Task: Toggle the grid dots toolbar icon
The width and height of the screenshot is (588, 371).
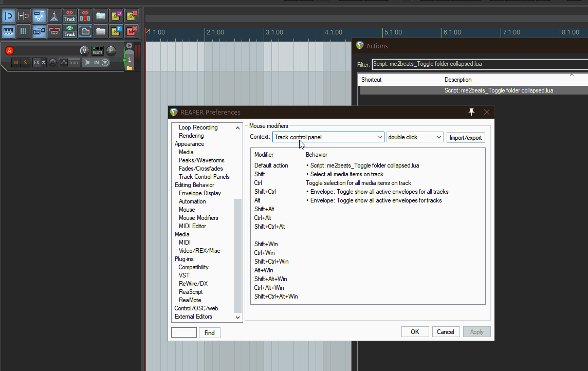Action: tap(23, 31)
